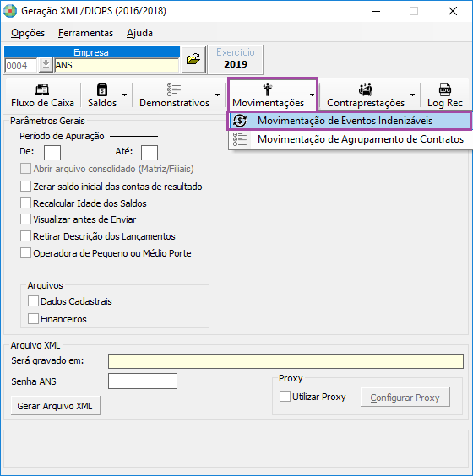
Task: Open the Contraprestações toolbar icon
Action: pyautogui.click(x=366, y=89)
